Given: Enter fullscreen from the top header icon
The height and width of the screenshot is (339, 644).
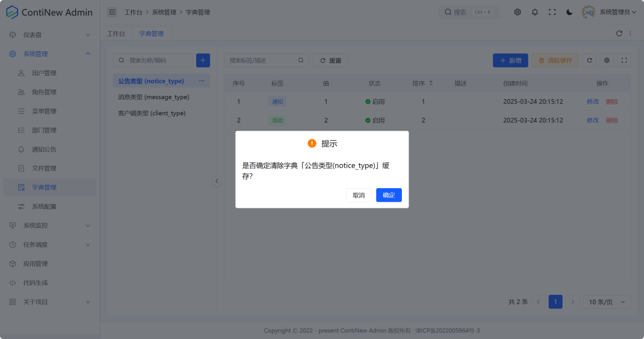Looking at the screenshot, I should [552, 12].
